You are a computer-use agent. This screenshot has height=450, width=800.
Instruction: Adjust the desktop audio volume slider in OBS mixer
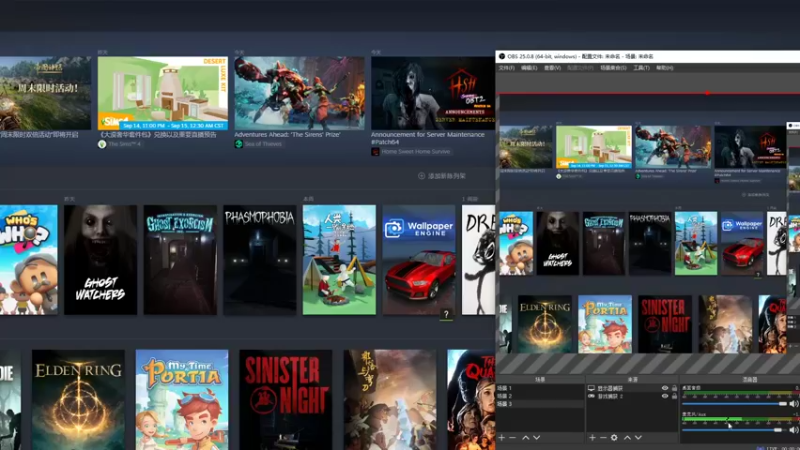(x=735, y=404)
